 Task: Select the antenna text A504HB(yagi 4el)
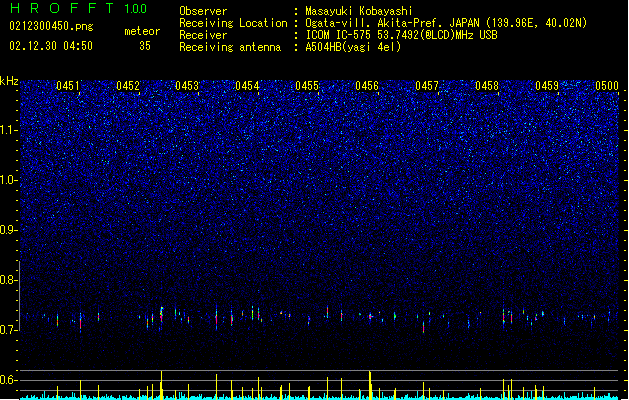[353, 47]
